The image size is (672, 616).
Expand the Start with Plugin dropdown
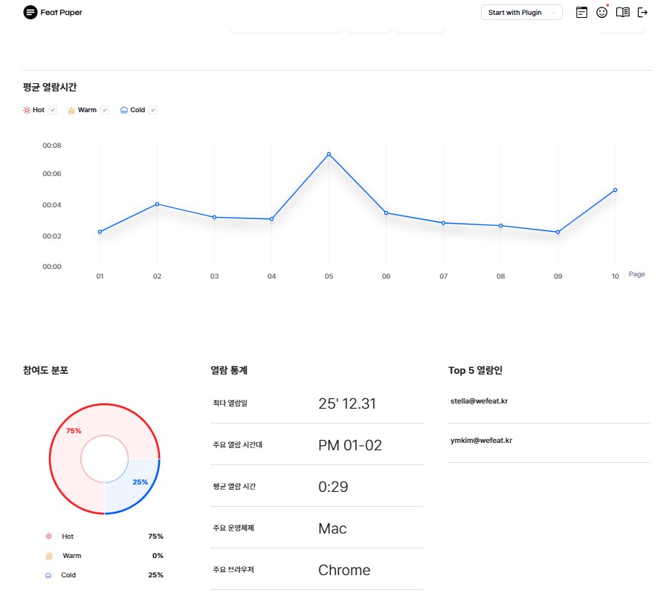tap(522, 13)
